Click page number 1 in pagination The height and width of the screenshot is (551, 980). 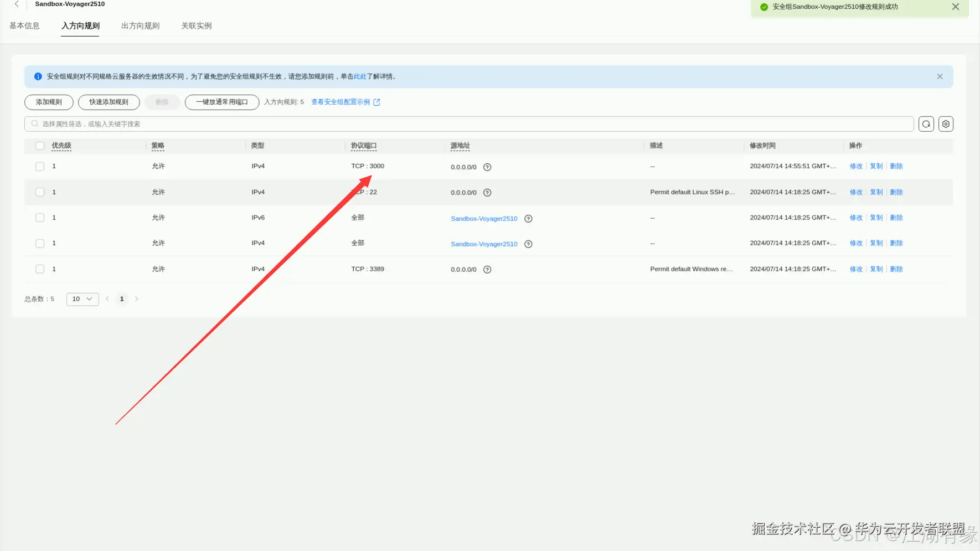122,299
